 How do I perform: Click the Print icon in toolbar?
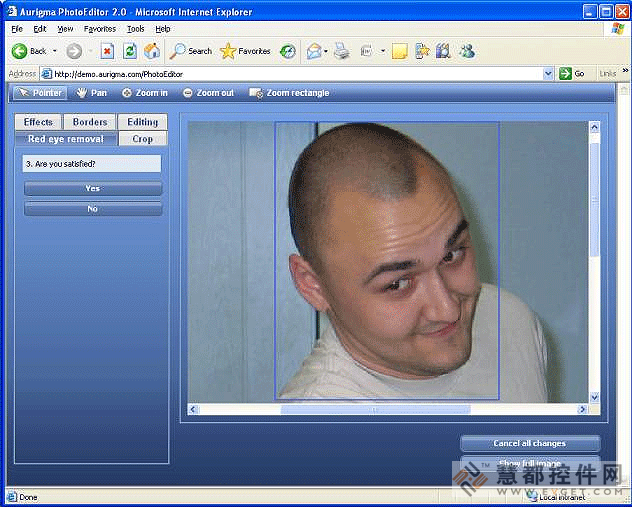point(342,51)
